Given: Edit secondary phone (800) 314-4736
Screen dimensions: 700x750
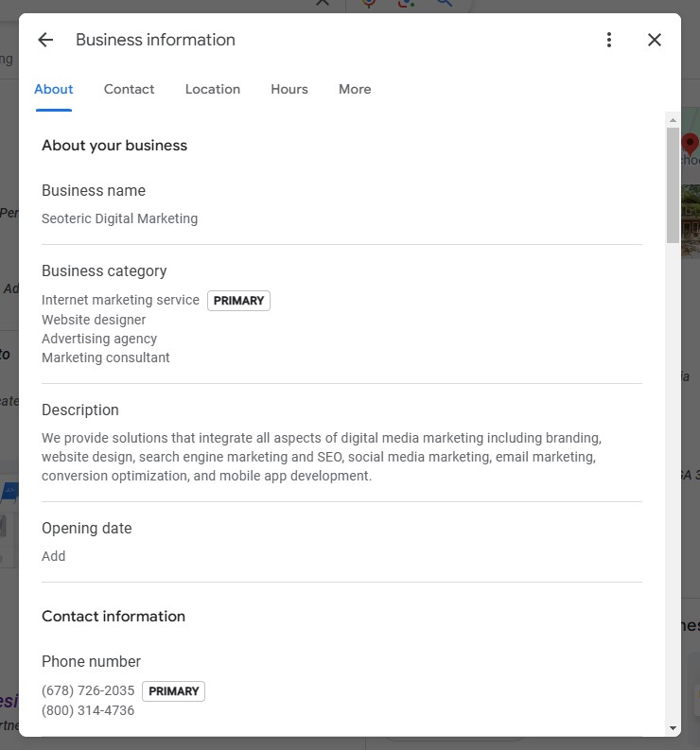Looking at the screenshot, I should pyautogui.click(x=88, y=710).
